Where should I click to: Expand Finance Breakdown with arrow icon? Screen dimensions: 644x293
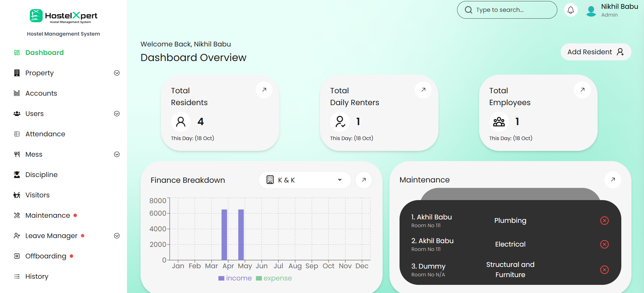coord(364,180)
